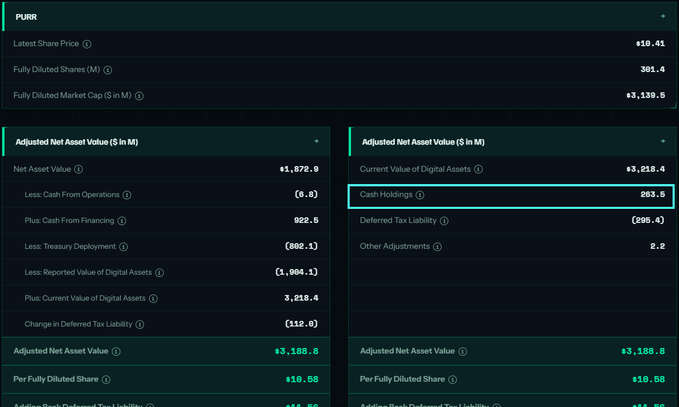The image size is (679, 407).
Task: Click the 'Latest Share Price' label
Action: 46,44
